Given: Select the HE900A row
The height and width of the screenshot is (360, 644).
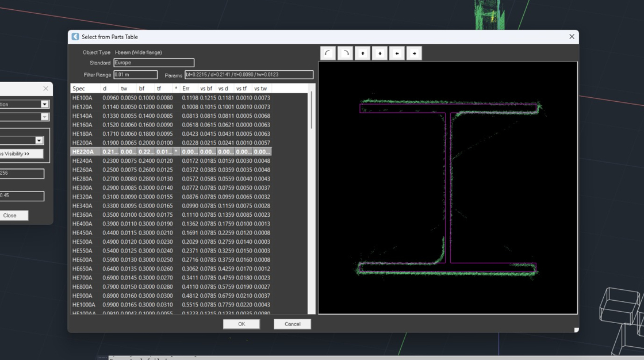Looking at the screenshot, I should [x=171, y=296].
